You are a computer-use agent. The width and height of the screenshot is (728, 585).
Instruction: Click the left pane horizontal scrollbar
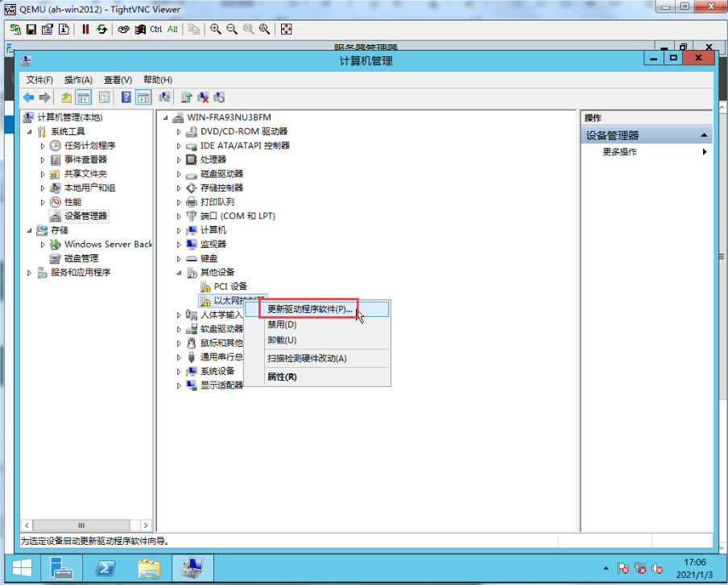[x=87, y=525]
